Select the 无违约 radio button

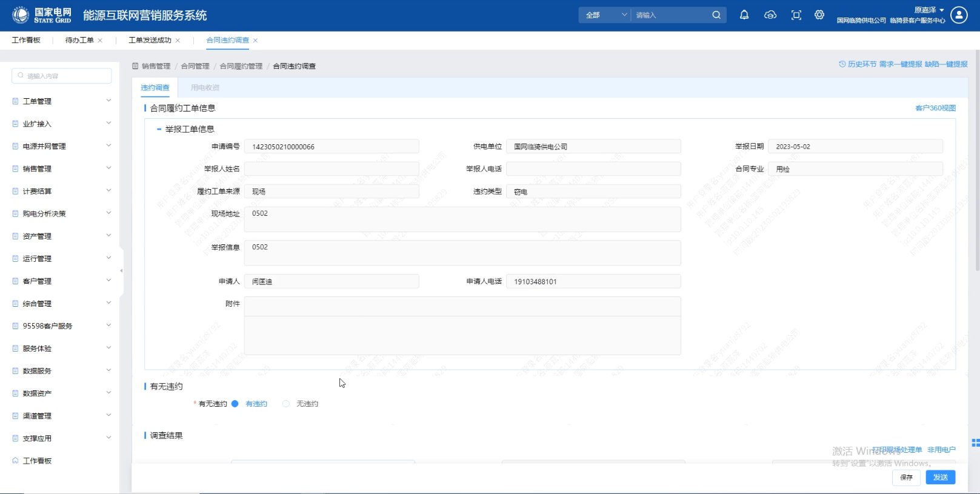pos(286,404)
